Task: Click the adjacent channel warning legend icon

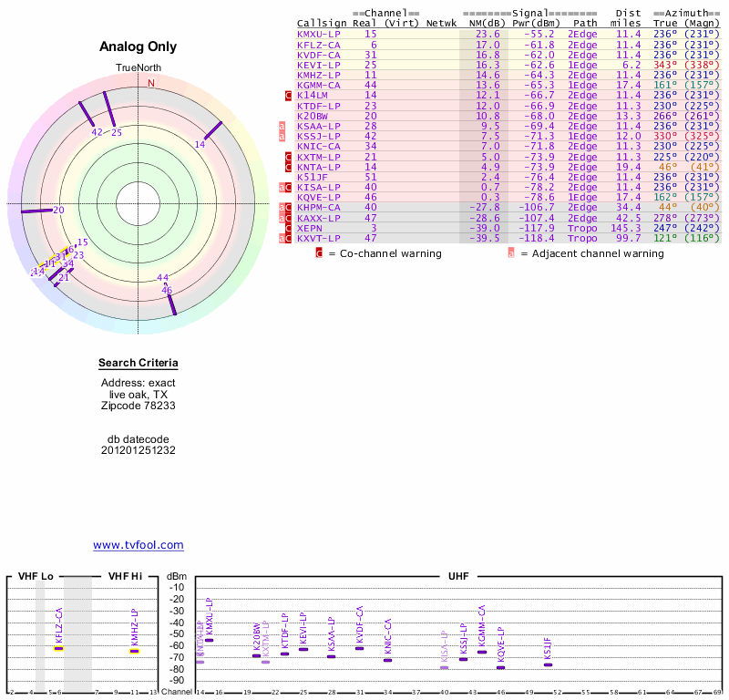Action: pos(510,252)
